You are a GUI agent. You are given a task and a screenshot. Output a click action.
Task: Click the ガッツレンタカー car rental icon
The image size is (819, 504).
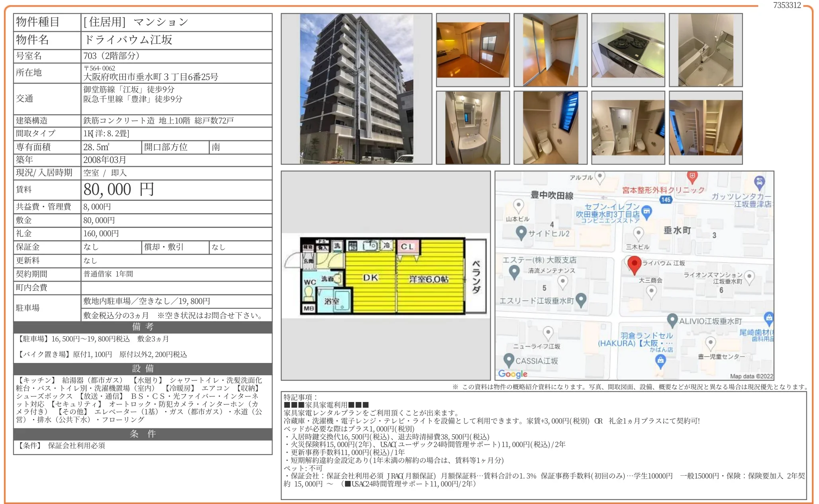point(760,182)
